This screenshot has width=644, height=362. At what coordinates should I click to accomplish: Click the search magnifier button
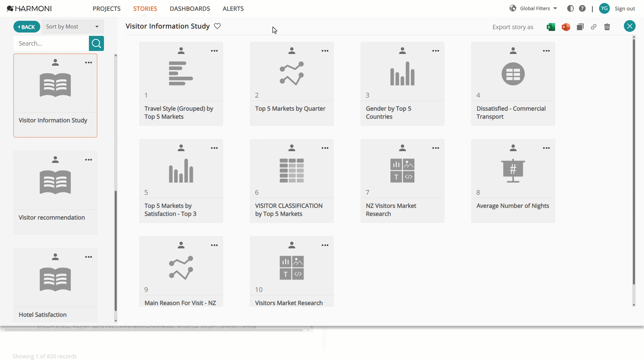pyautogui.click(x=96, y=43)
